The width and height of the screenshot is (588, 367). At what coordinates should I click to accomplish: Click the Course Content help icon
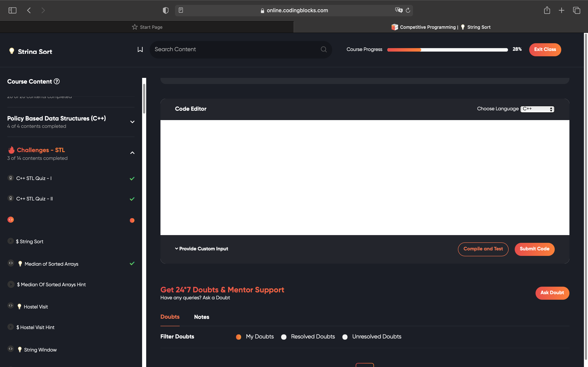[57, 82]
